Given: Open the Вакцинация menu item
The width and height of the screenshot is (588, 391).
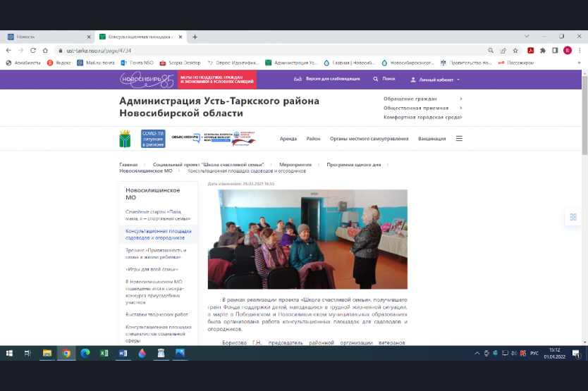Looking at the screenshot, I should click(432, 138).
